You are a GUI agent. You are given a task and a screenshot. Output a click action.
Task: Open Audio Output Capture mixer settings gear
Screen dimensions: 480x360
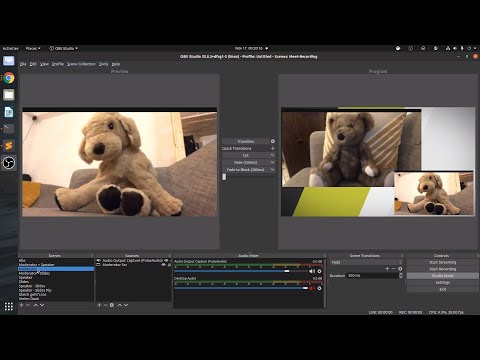pyautogui.click(x=319, y=271)
